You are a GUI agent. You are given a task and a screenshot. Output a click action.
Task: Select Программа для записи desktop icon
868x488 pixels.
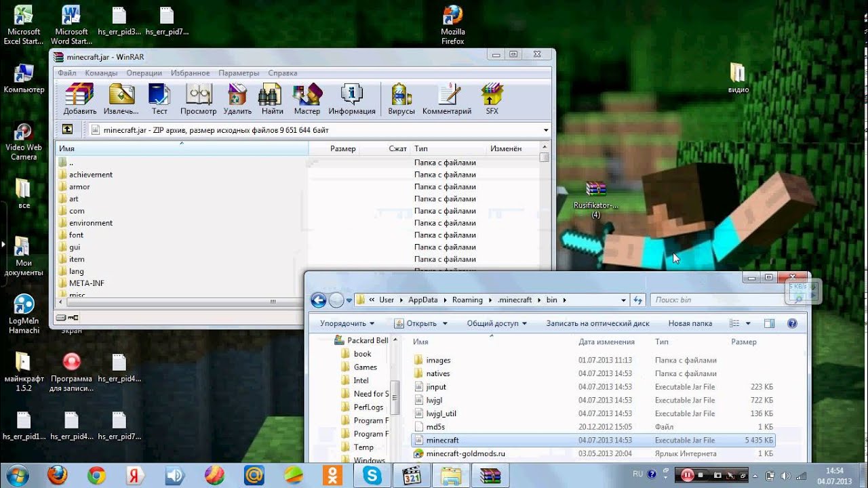pyautogui.click(x=71, y=371)
